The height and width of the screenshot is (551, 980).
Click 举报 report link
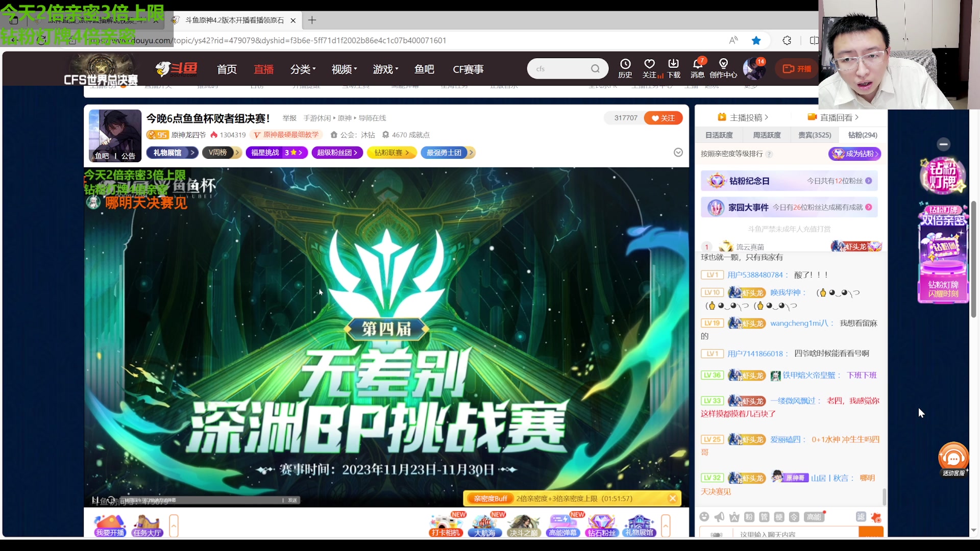[x=289, y=118]
